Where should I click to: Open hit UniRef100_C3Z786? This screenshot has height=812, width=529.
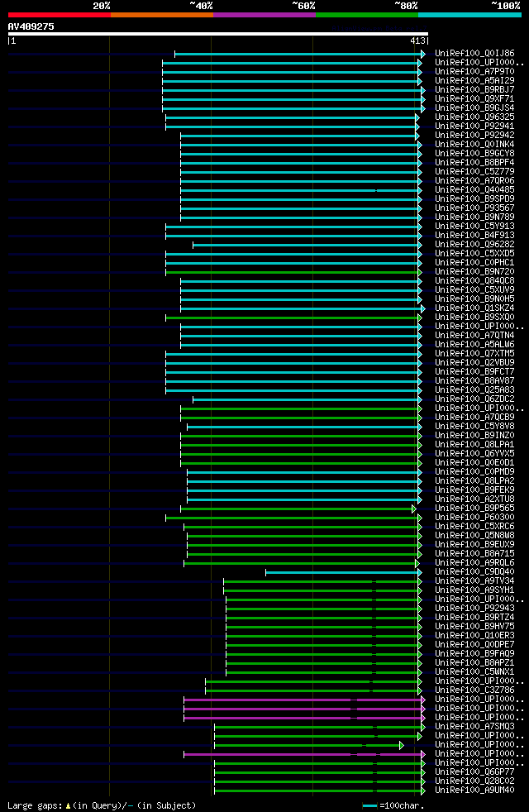[x=474, y=690]
